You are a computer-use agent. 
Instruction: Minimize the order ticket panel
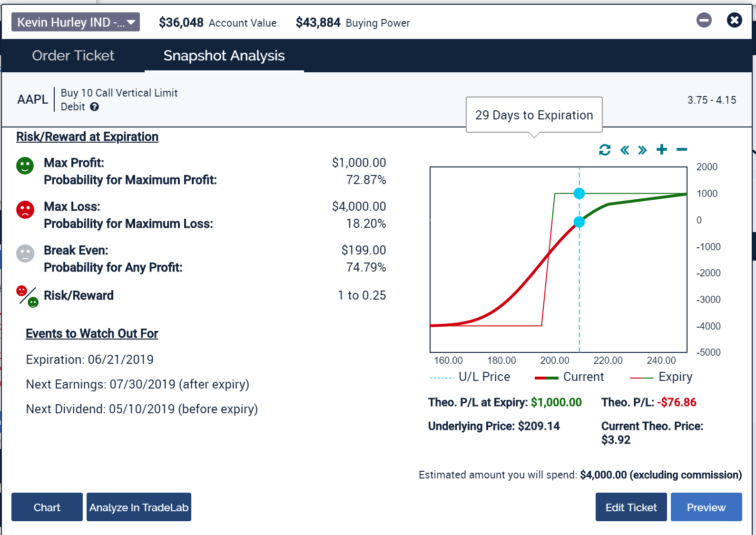[x=704, y=20]
